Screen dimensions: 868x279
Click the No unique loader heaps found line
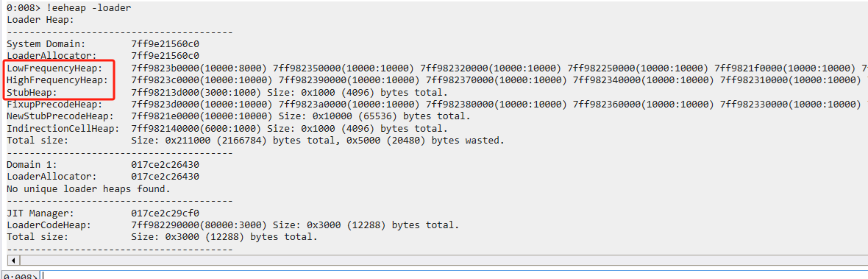pos(88,188)
